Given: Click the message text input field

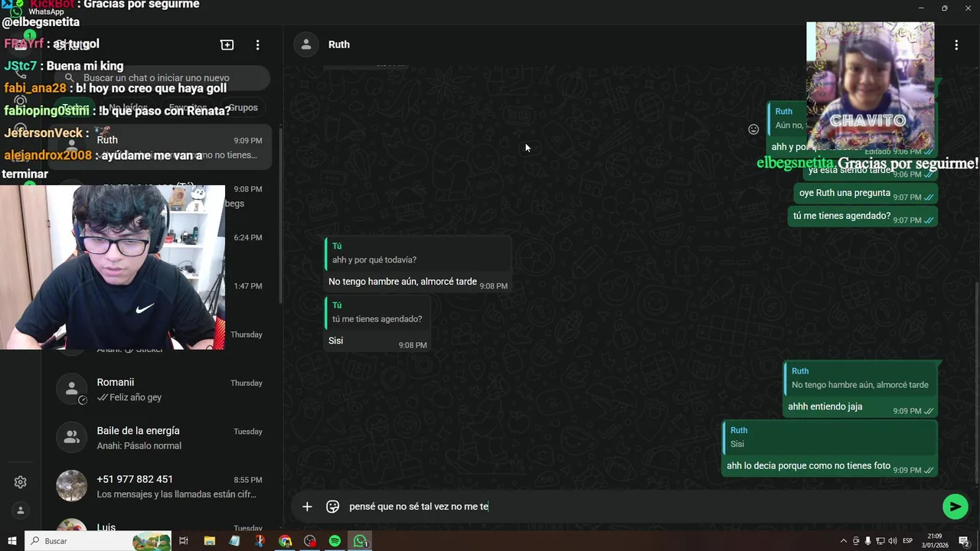Looking at the screenshot, I should (x=642, y=507).
